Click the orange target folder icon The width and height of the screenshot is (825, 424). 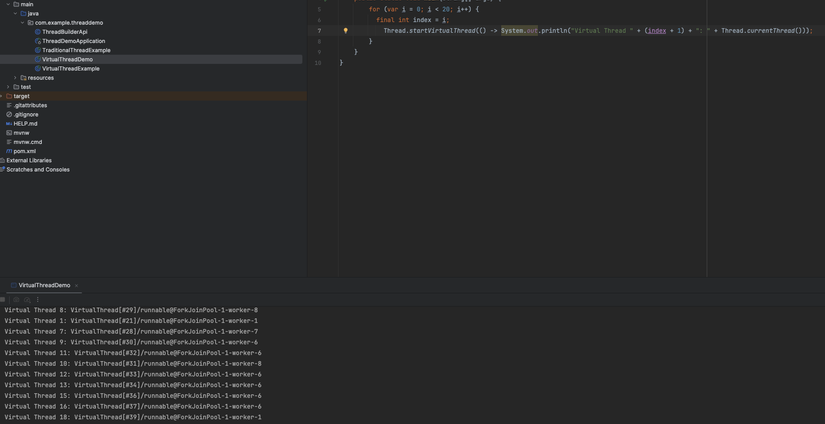9,96
